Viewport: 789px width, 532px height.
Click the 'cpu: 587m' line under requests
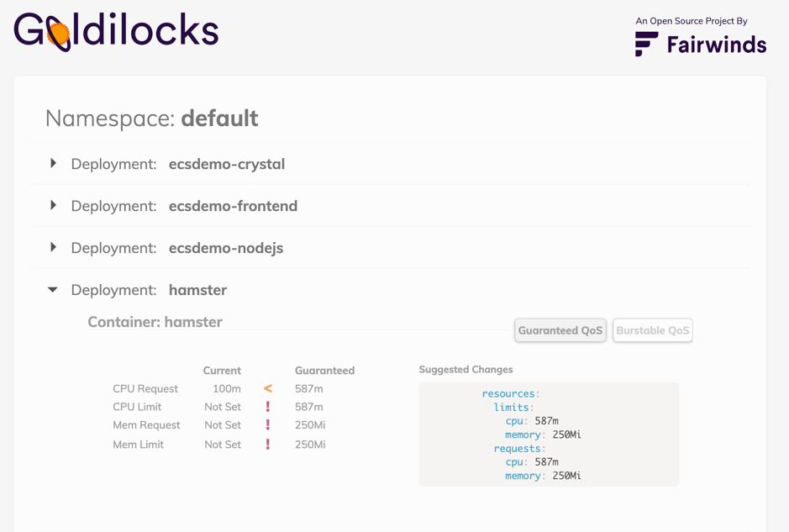pos(532,462)
